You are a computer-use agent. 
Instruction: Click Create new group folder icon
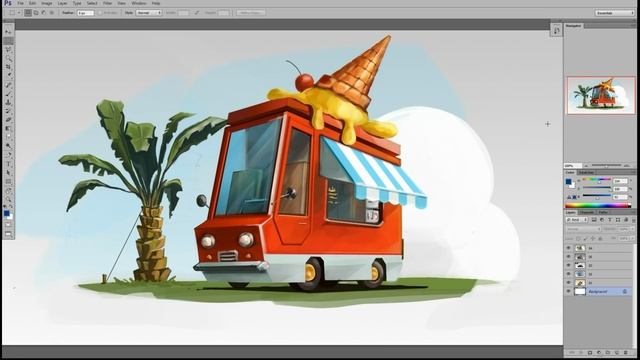point(608,352)
